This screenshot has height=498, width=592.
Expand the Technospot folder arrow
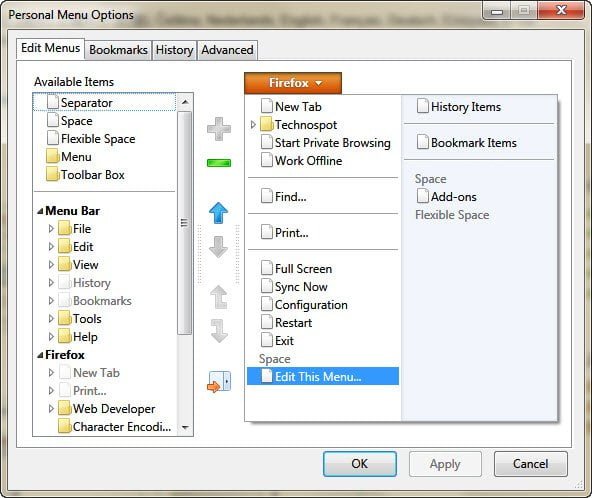click(x=253, y=125)
